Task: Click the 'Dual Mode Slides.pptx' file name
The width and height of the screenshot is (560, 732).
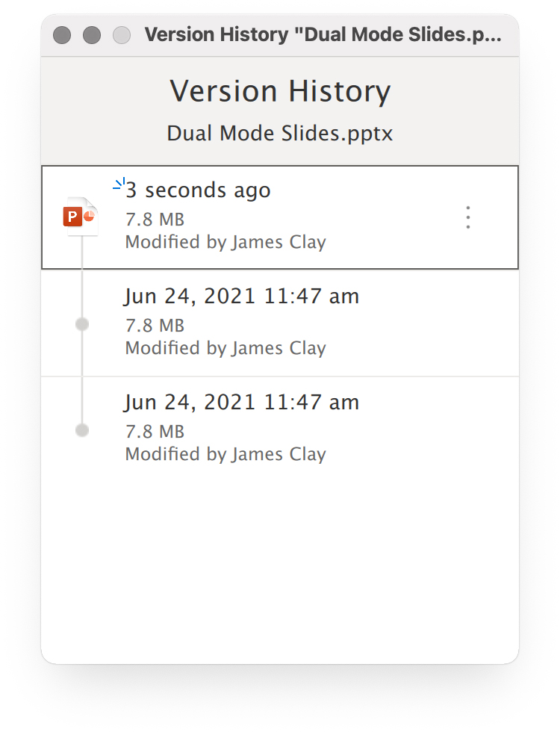Action: [x=280, y=134]
